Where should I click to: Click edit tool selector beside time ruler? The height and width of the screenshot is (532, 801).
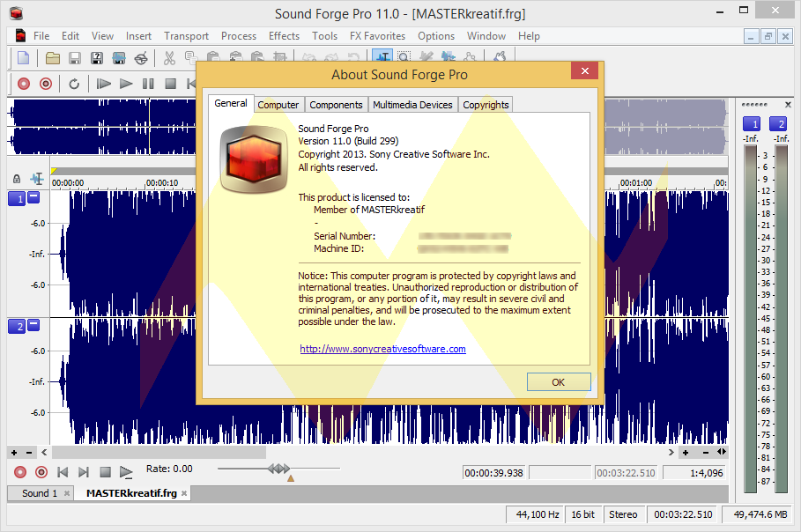[x=37, y=179]
